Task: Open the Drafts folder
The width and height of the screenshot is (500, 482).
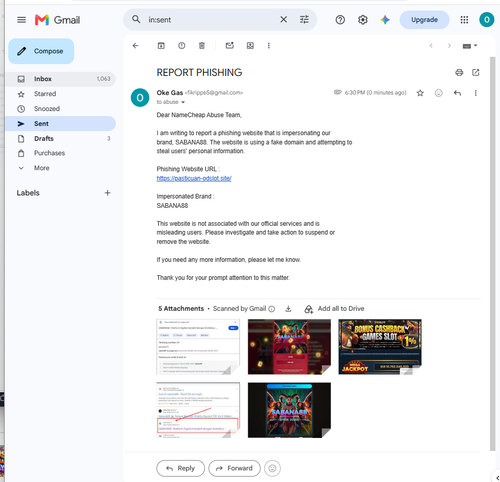Action: (61, 138)
